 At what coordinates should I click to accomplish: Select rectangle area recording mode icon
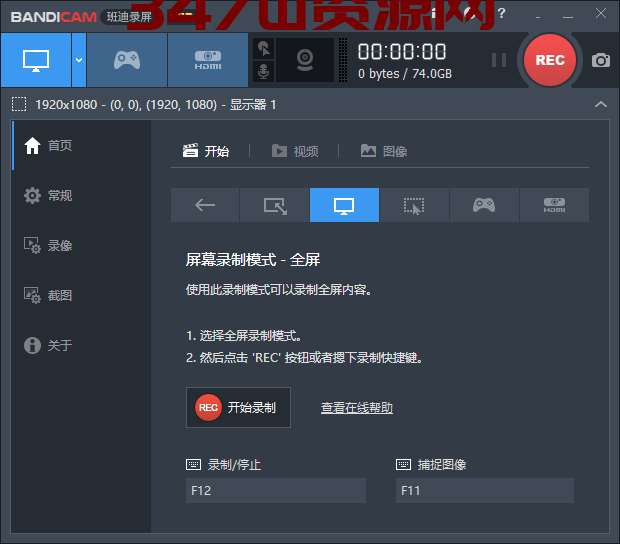point(275,205)
